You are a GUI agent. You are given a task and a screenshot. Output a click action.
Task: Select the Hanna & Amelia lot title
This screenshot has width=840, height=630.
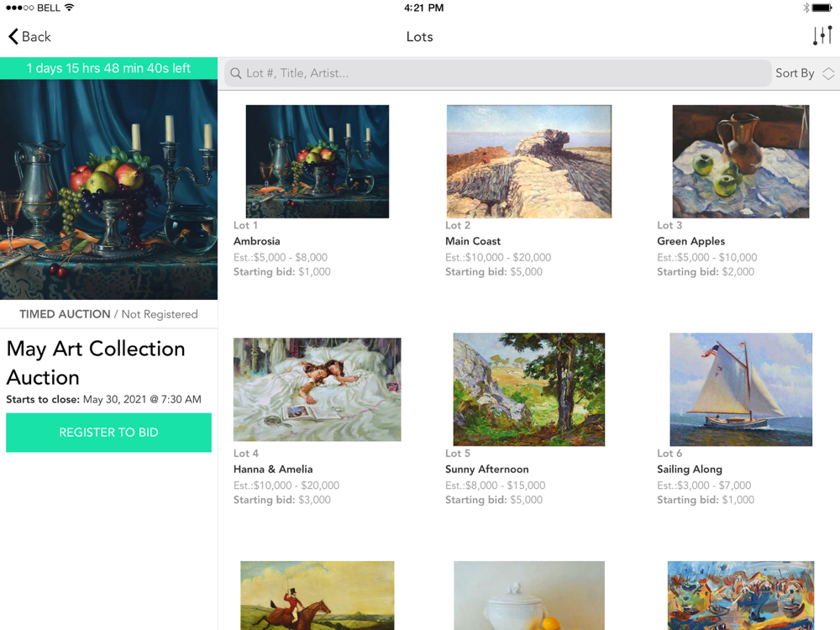[273, 470]
